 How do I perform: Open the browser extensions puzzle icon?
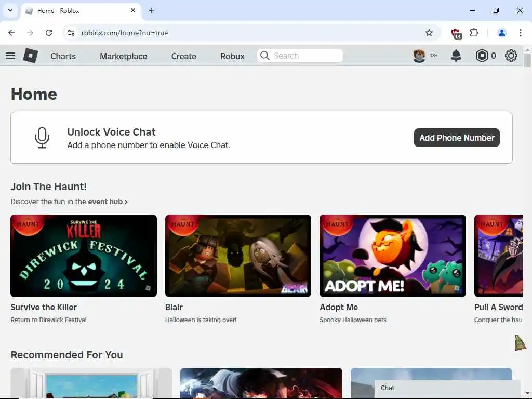(474, 33)
